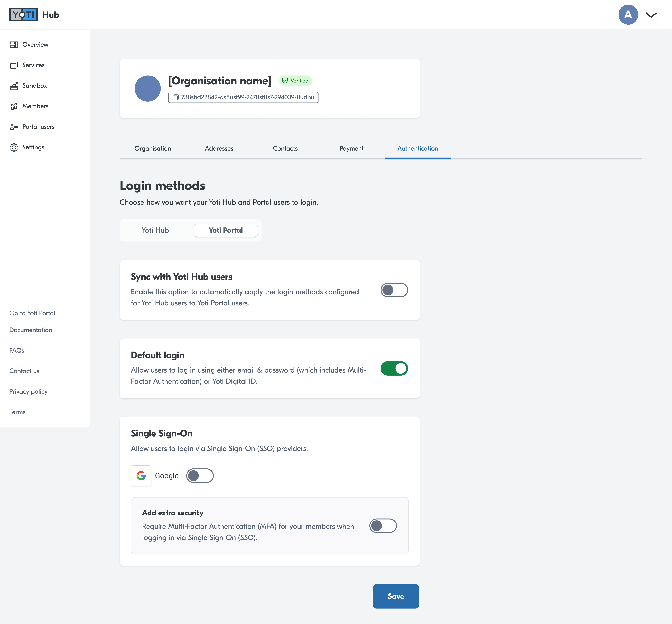Open Settings using the gear icon

click(x=14, y=147)
